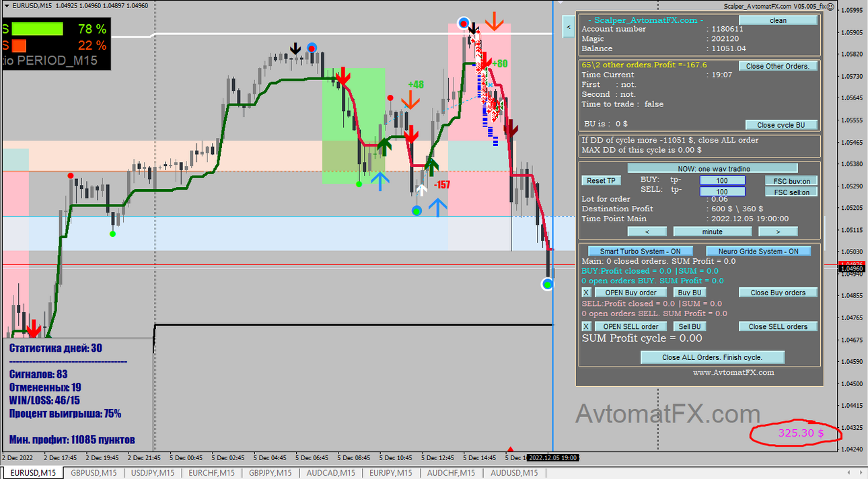868x479 pixels.
Task: Select the dark red down arrow near +80 zone
Action: point(511,128)
